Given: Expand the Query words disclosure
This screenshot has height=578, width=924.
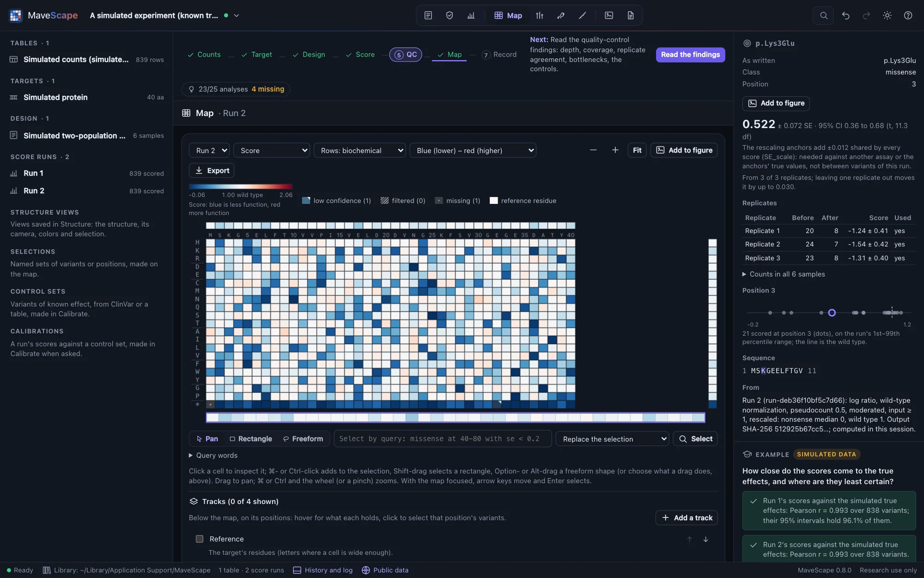Looking at the screenshot, I should click(x=213, y=455).
